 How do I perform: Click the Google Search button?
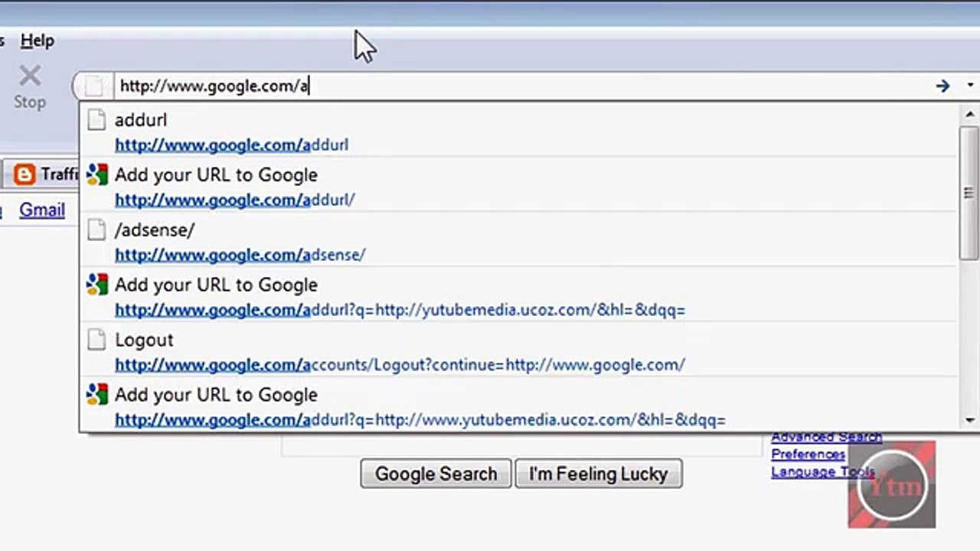pos(436,474)
